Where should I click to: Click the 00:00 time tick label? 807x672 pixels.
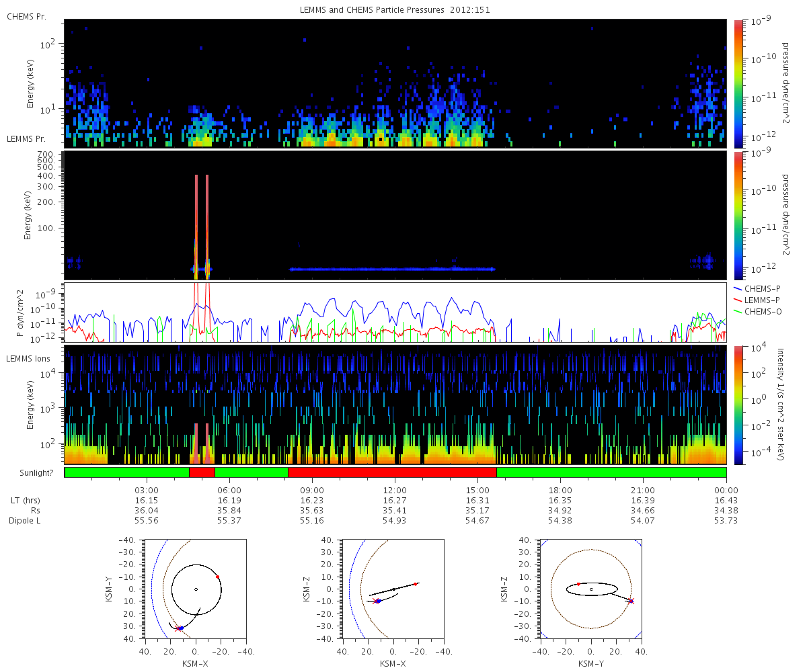pyautogui.click(x=726, y=491)
